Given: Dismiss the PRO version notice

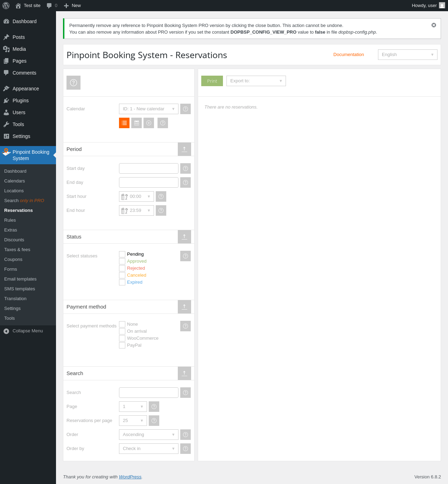Looking at the screenshot, I should point(434,25).
